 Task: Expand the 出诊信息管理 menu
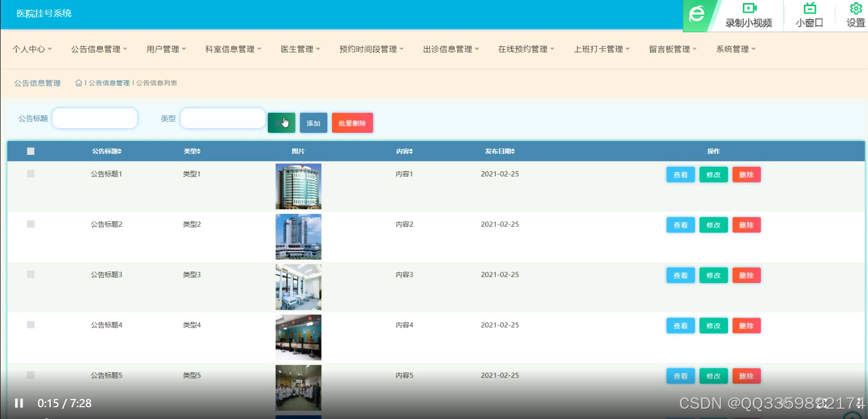point(451,49)
